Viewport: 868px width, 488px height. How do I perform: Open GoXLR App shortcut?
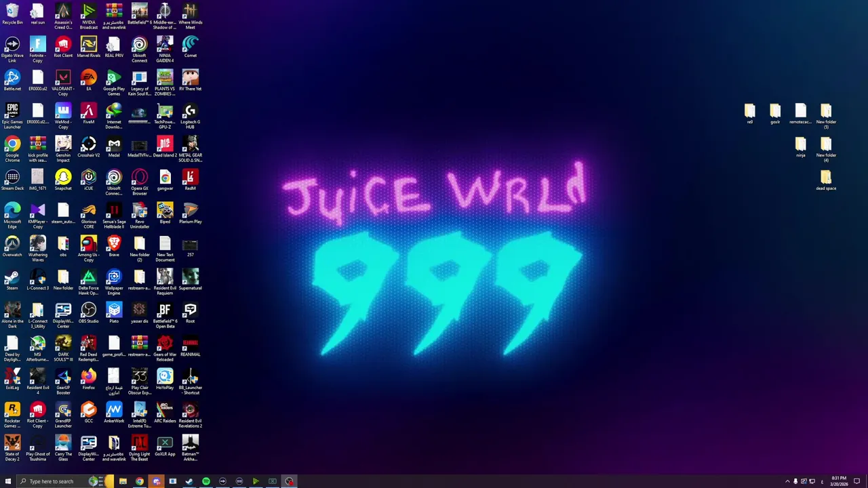pyautogui.click(x=165, y=446)
